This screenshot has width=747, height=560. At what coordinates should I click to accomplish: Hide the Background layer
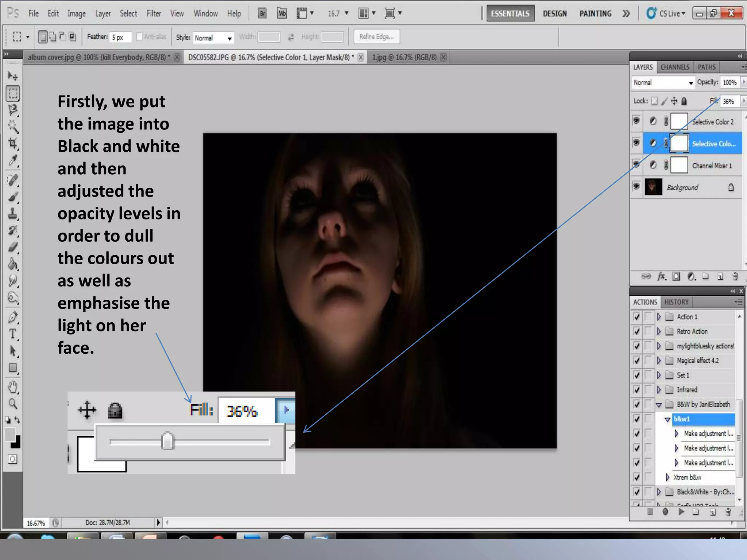point(636,187)
